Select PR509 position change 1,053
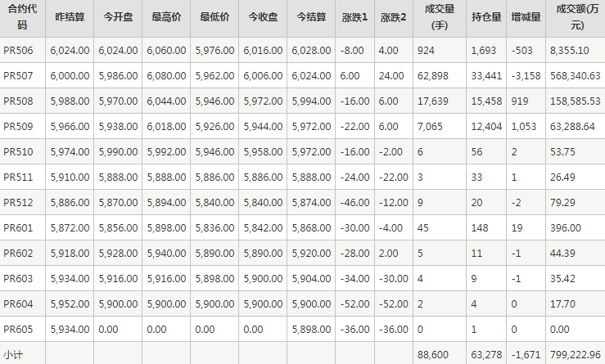This screenshot has height=364, width=605. (x=524, y=127)
